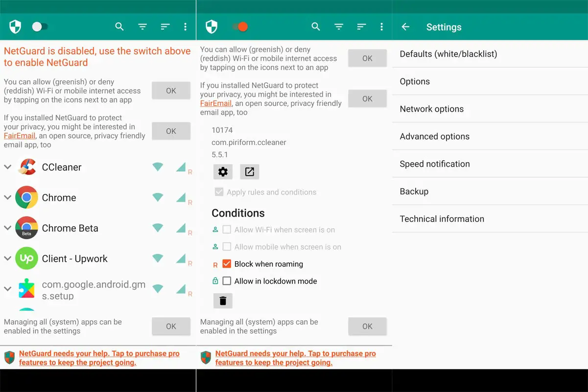Toggle mobile data access for CCleaner

tap(181, 168)
